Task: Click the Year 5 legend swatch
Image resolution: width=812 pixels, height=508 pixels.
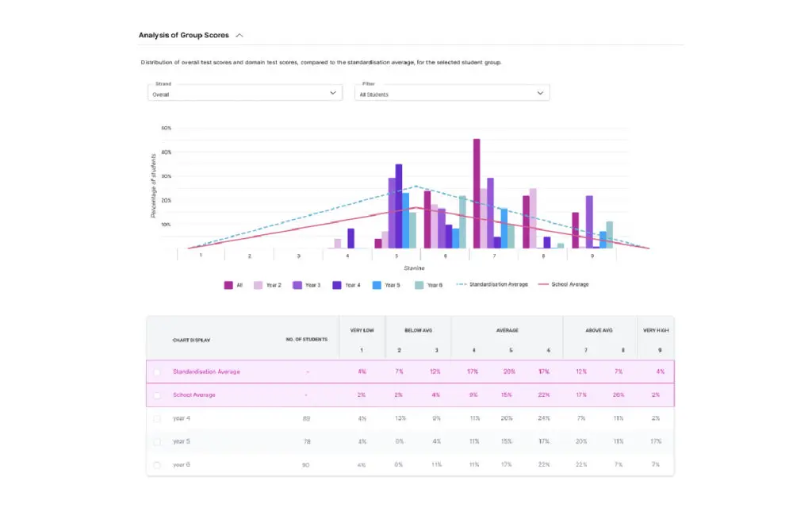Action: (x=377, y=285)
